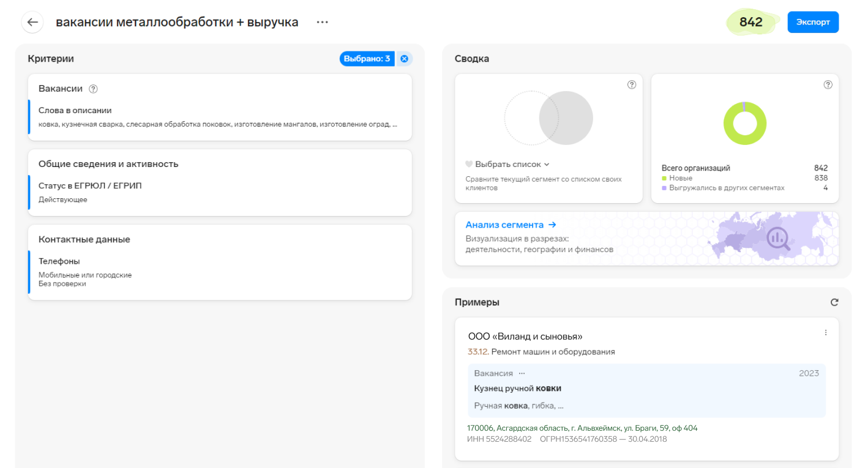
Task: Click the Ручная ковка, гибка snippet
Action: click(518, 406)
